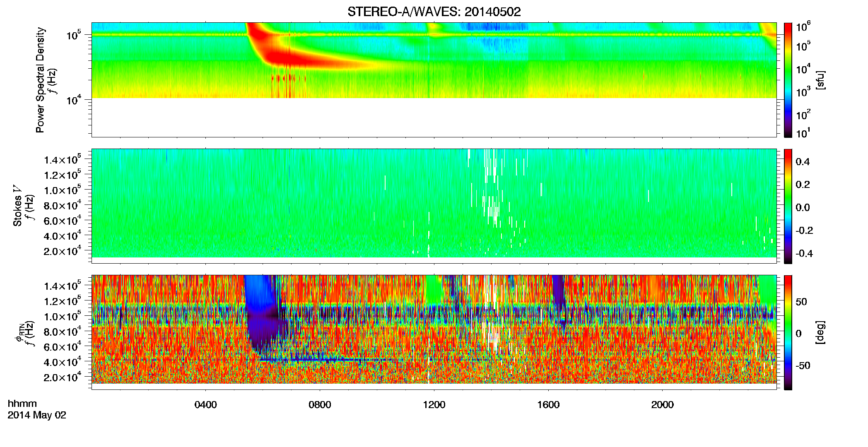Click the -0.4 tick on Stokes color bar
Image resolution: width=868 pixels, height=447 pixels.
coord(804,253)
